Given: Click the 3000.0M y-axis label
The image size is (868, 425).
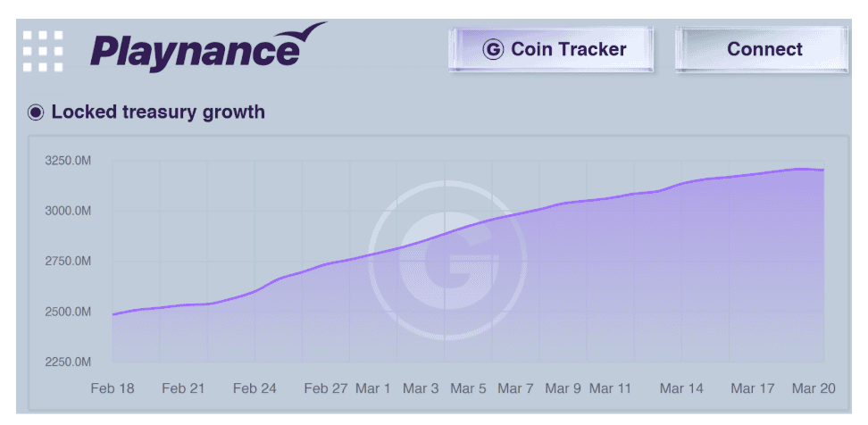Looking at the screenshot, I should 69,211.
